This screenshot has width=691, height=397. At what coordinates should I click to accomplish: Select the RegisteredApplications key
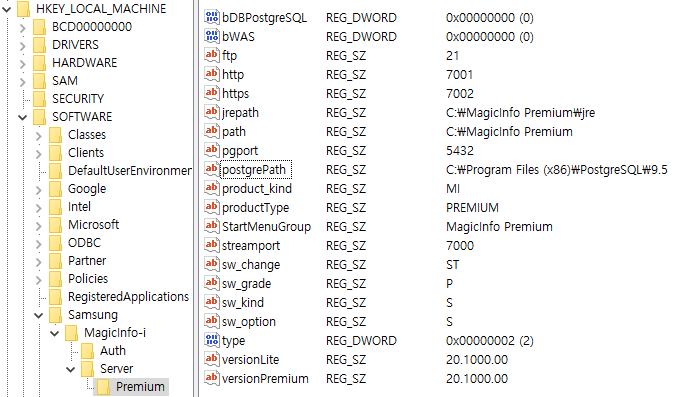(x=128, y=297)
